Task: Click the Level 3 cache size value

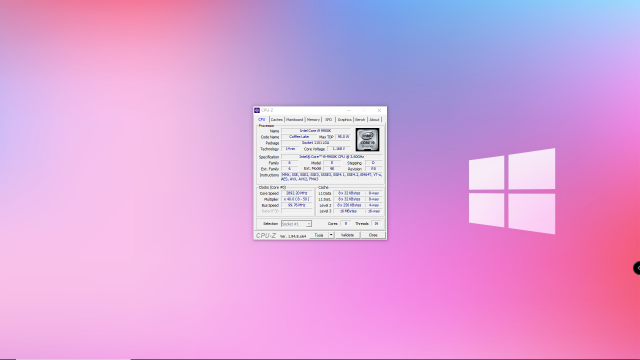Action: point(349,211)
